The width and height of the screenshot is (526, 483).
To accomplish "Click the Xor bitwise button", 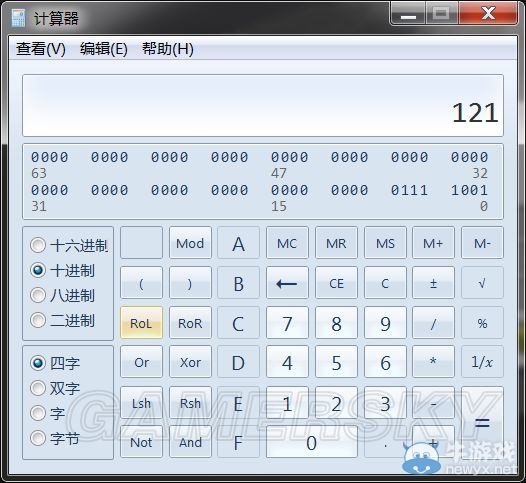I will pyautogui.click(x=190, y=362).
